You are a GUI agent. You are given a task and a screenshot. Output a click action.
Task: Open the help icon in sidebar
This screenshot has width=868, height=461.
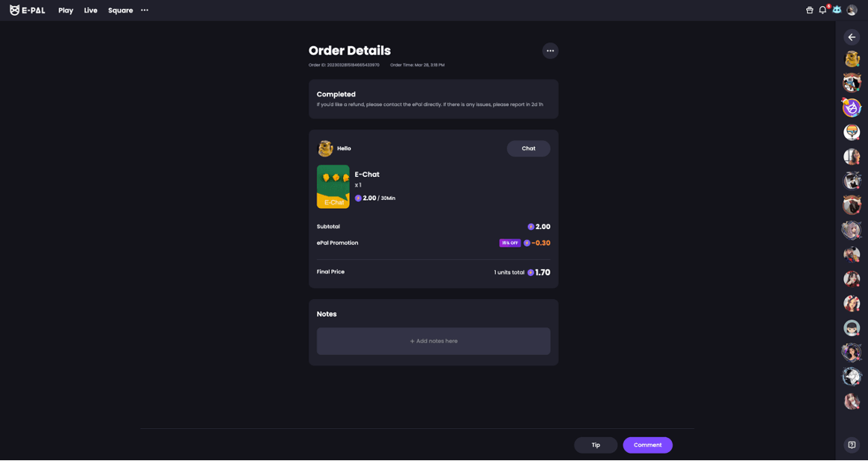(x=852, y=445)
